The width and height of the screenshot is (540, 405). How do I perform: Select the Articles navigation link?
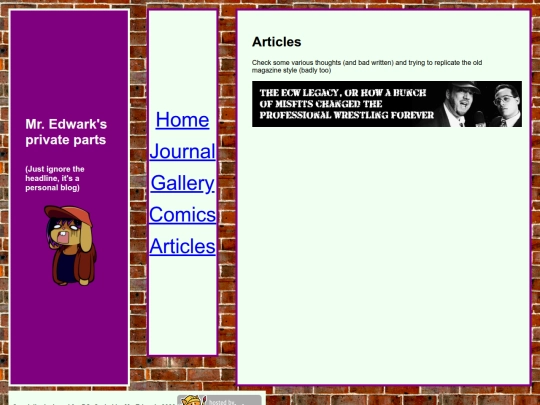click(183, 246)
